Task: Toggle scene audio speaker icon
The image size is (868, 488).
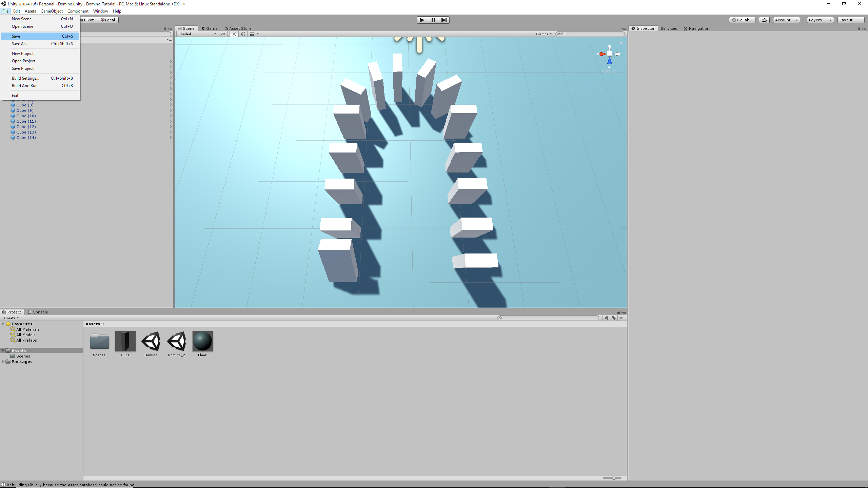Action: click(x=243, y=34)
